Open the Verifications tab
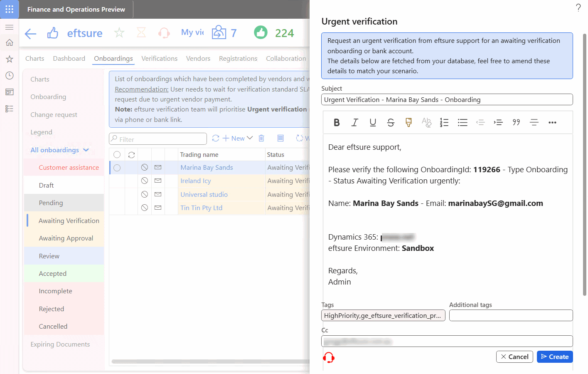The height and width of the screenshot is (374, 588). pos(160,59)
